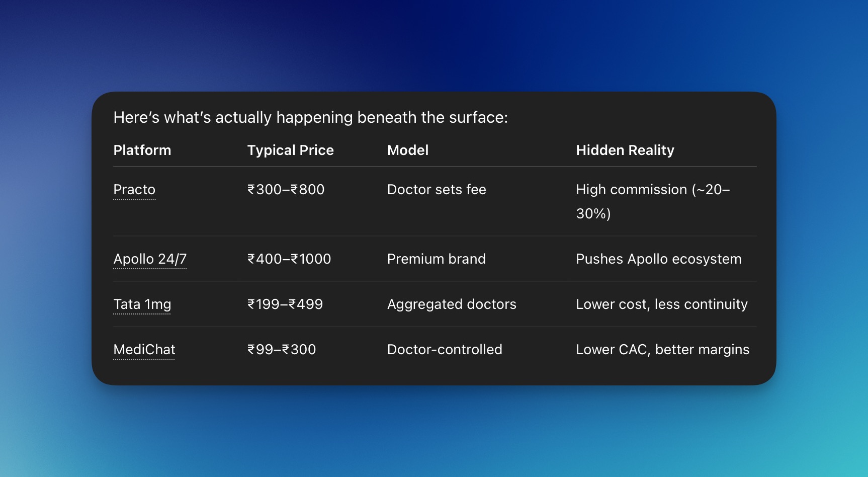This screenshot has width=868, height=477.
Task: Click the 'Doctor sets fee' cell
Action: click(x=437, y=190)
